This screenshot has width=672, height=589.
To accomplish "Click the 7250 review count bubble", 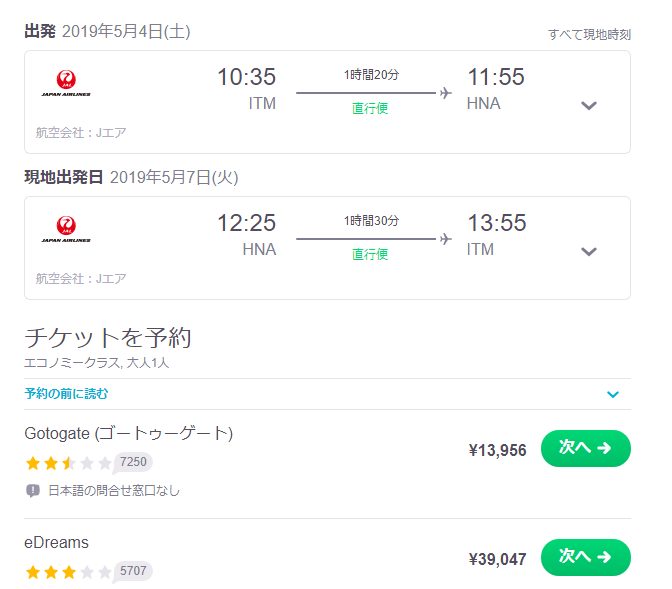I will [132, 462].
